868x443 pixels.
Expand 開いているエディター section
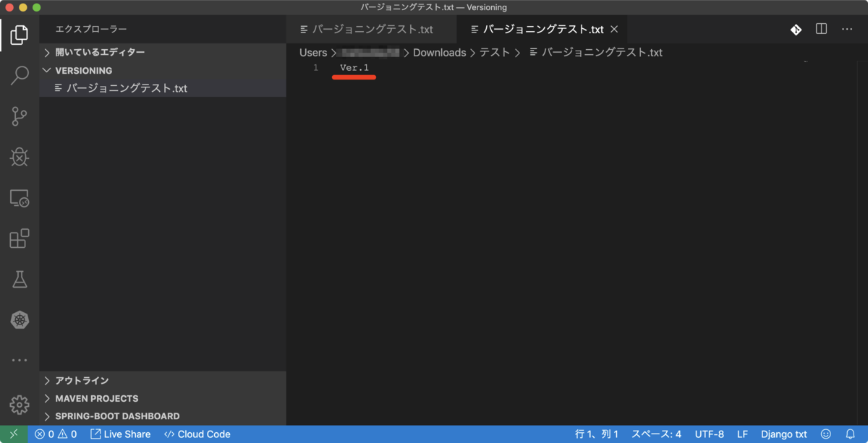click(163, 53)
